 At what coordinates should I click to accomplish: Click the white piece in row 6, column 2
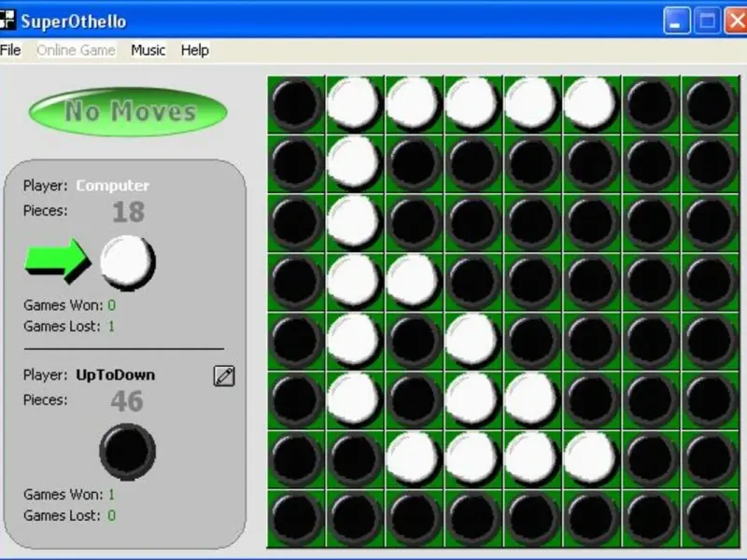click(354, 399)
